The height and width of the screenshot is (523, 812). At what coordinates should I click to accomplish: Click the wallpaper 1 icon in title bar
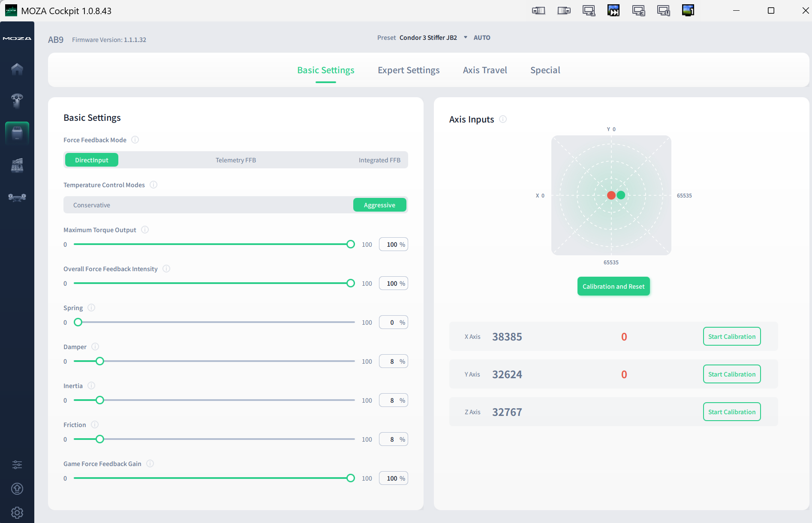[x=688, y=11]
